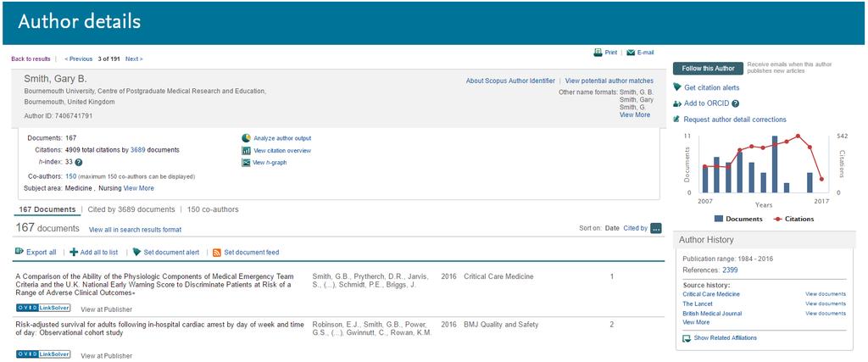Click the Set document alert icon
868x362 pixels.
tap(136, 252)
